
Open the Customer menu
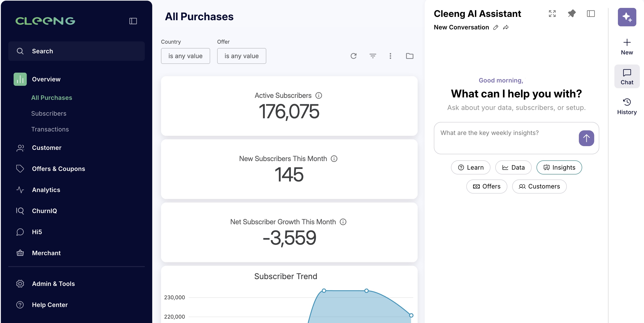pyautogui.click(x=47, y=148)
